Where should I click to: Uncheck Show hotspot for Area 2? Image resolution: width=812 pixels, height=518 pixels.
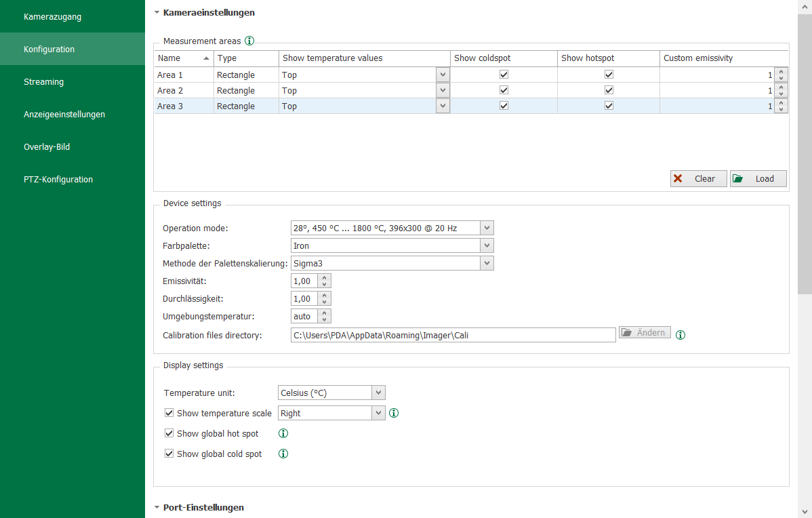click(x=609, y=90)
